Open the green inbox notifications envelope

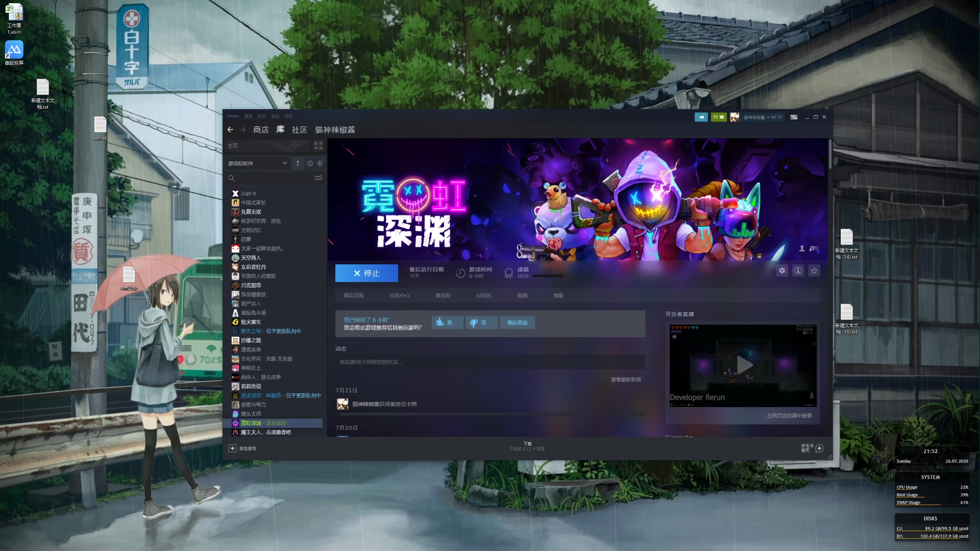coord(719,117)
